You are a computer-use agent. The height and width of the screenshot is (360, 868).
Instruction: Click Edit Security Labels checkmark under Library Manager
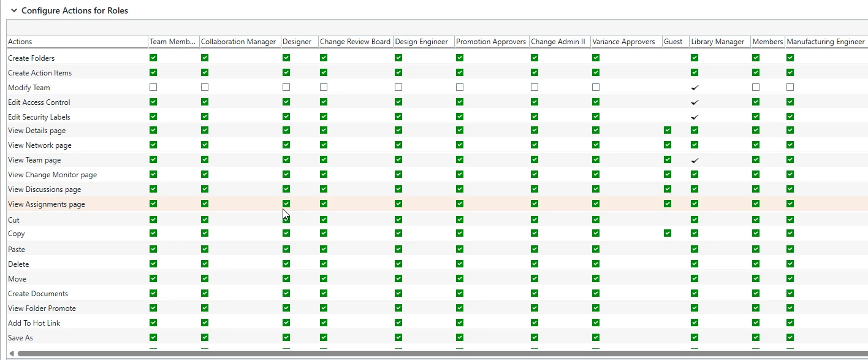[695, 117]
